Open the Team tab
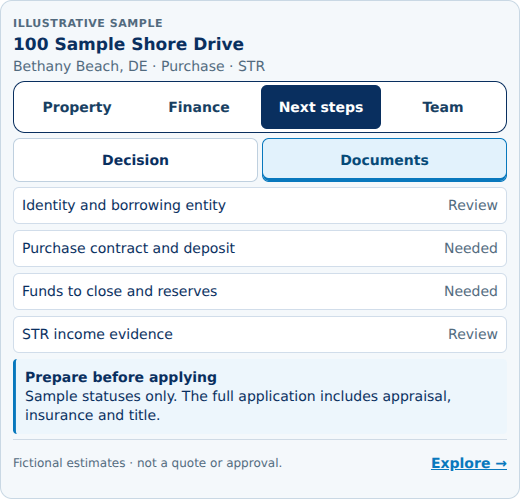 click(443, 107)
